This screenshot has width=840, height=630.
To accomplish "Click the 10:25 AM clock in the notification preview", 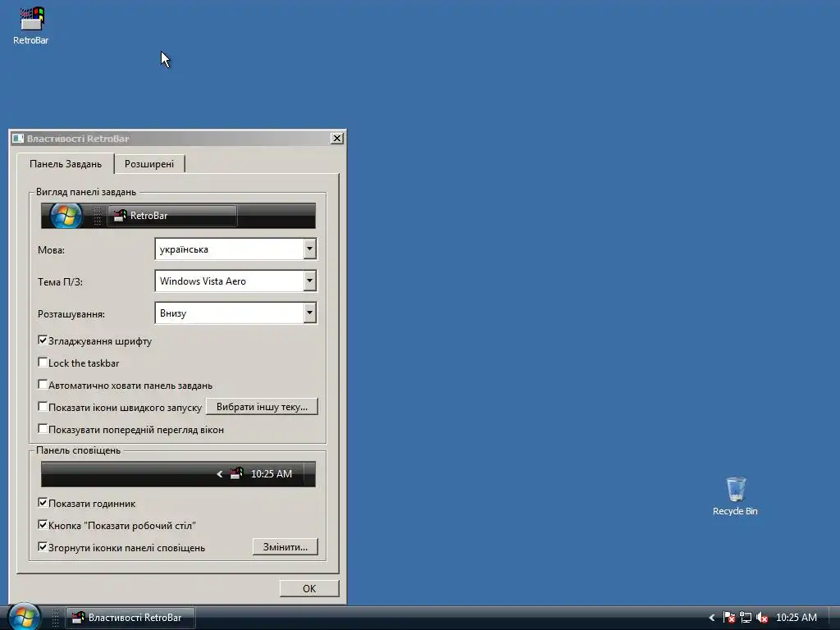I will [x=271, y=474].
